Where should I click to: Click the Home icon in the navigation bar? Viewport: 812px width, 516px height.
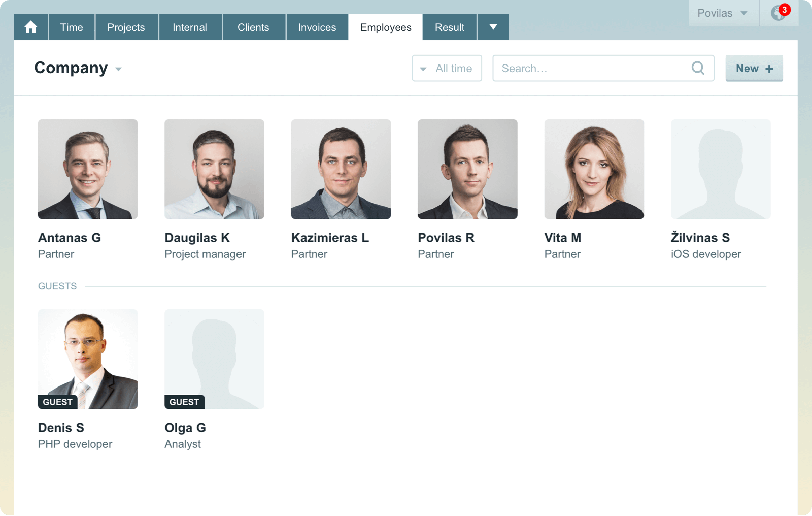tap(30, 27)
